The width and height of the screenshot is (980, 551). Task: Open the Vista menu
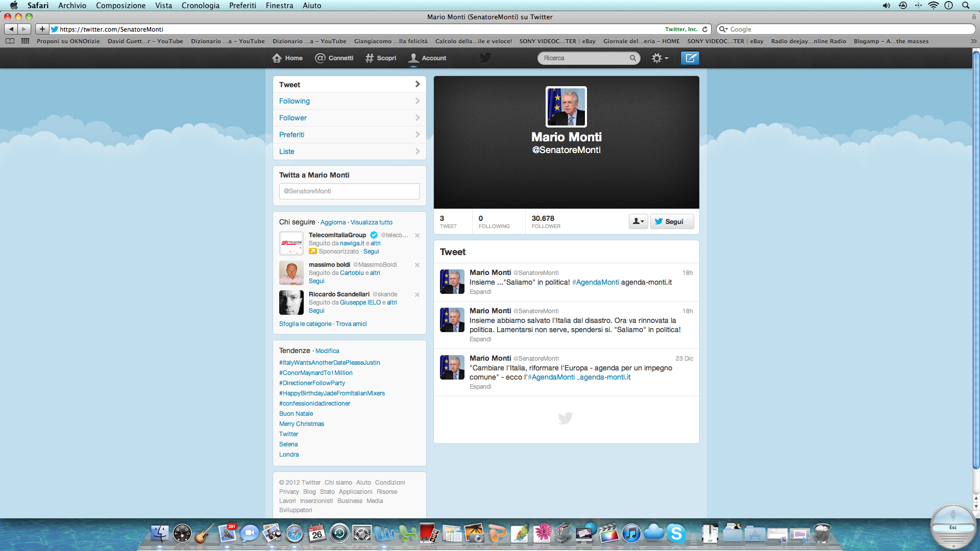coord(163,6)
